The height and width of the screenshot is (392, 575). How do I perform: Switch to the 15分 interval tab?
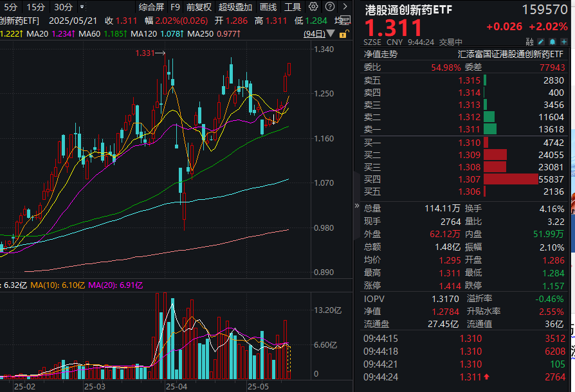coord(35,8)
